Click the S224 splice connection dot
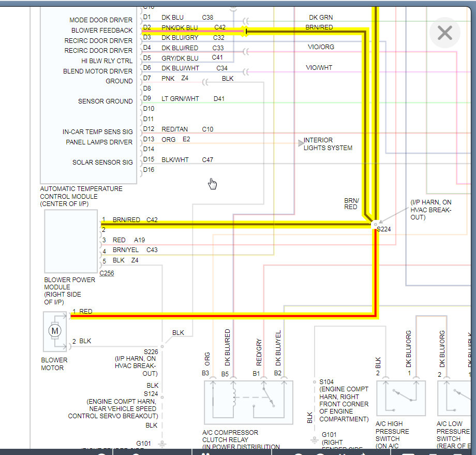 374,225
